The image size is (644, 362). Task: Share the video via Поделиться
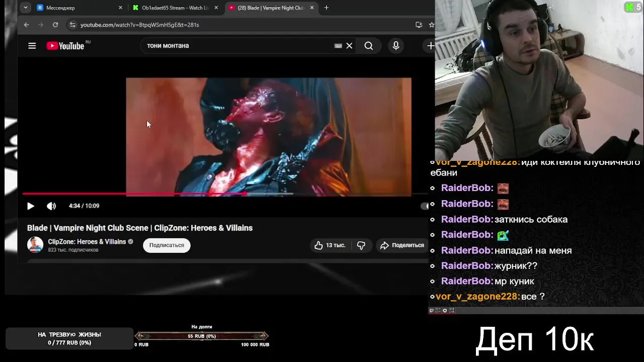[402, 245]
